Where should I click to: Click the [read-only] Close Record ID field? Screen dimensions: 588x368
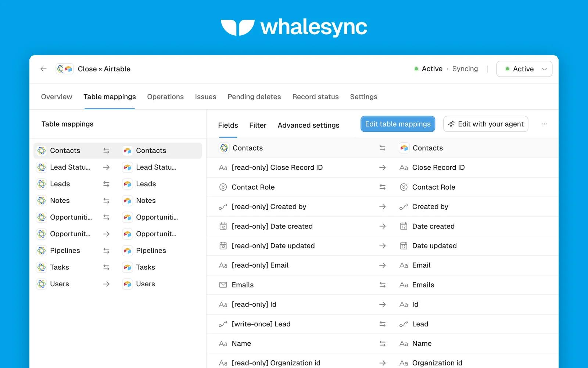click(277, 167)
